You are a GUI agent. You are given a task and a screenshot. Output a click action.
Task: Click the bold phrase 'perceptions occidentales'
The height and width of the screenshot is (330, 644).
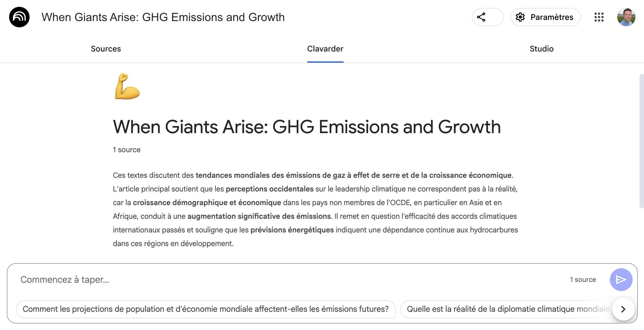[269, 189]
